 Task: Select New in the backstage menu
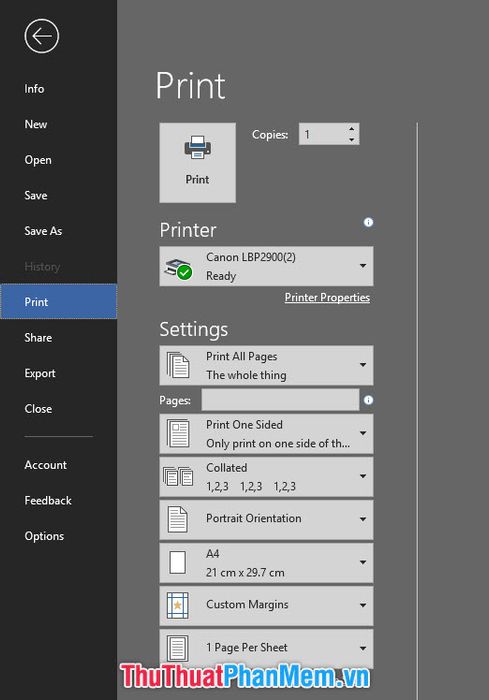click(x=36, y=124)
